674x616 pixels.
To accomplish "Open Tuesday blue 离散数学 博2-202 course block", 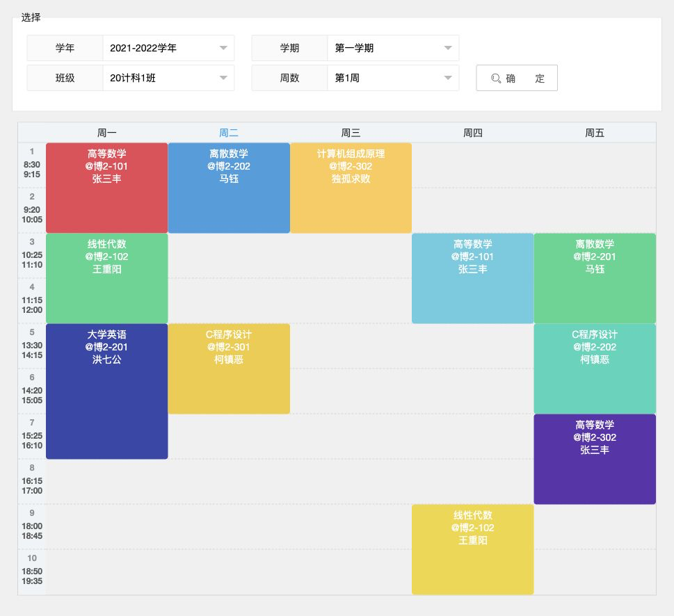I will 229,188.
